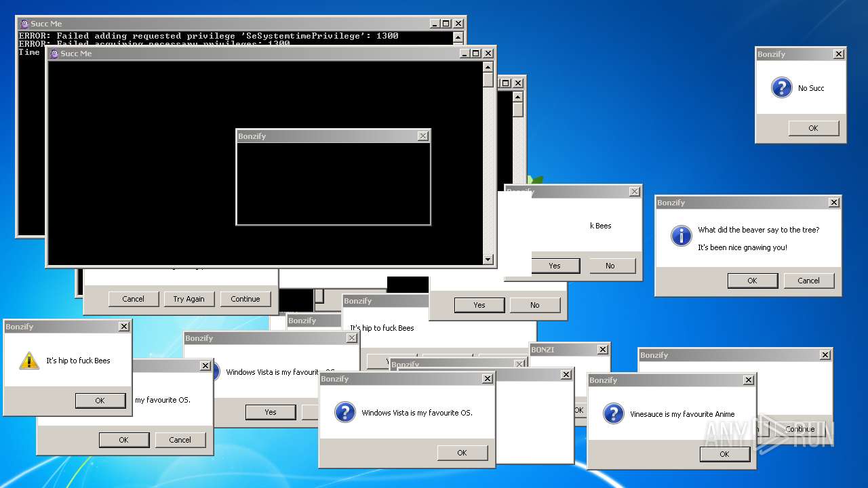Click the yellow warning icon beside the OK-only Bees message
868x488 pixels.
coord(29,361)
